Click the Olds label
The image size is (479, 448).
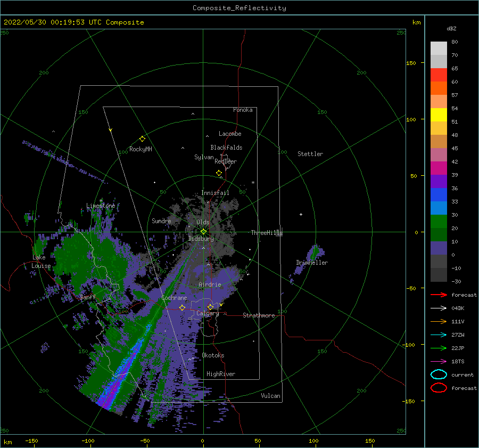[x=203, y=222]
